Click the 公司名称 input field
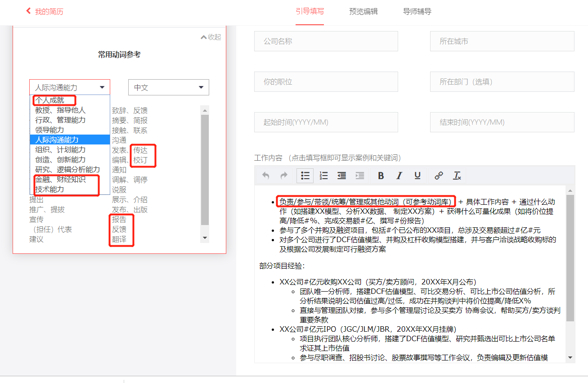Screen dimensions: 588x383 point(326,41)
